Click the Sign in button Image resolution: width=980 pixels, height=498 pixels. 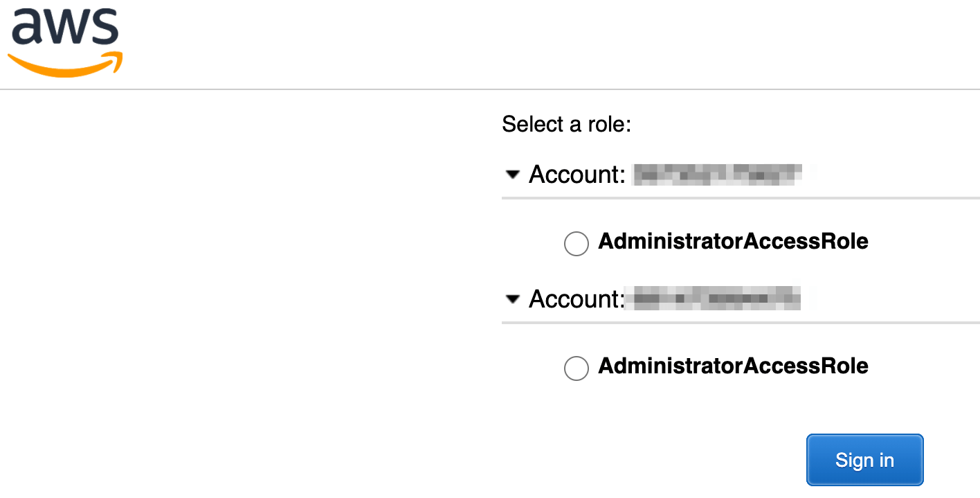pyautogui.click(x=864, y=459)
